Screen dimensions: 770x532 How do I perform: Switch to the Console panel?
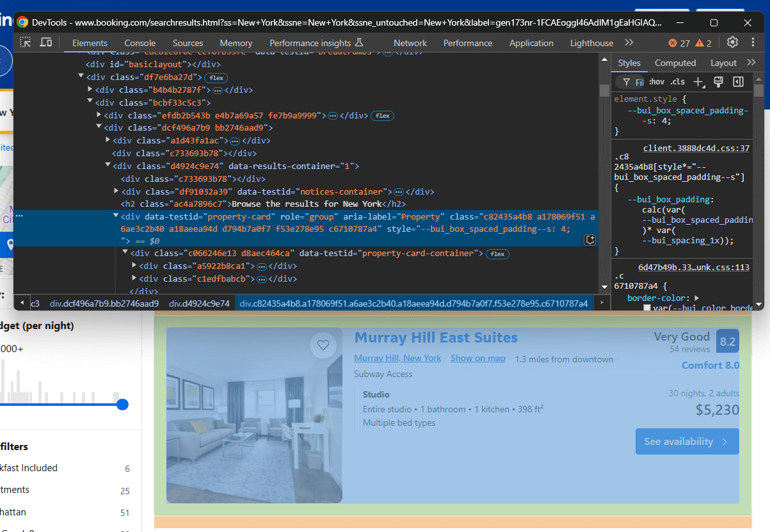click(140, 43)
